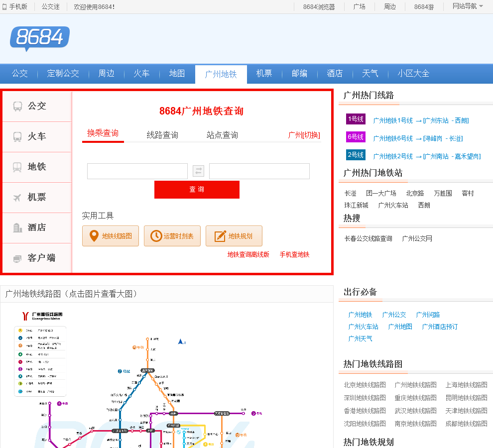Open the 广州酒店预订 link
This screenshot has height=448, width=493.
440,327
